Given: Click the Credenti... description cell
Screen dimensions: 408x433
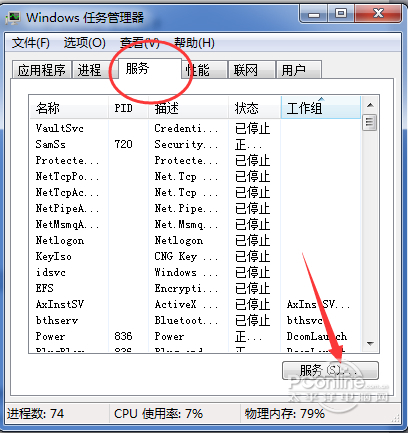Looking at the screenshot, I should click(186, 128).
